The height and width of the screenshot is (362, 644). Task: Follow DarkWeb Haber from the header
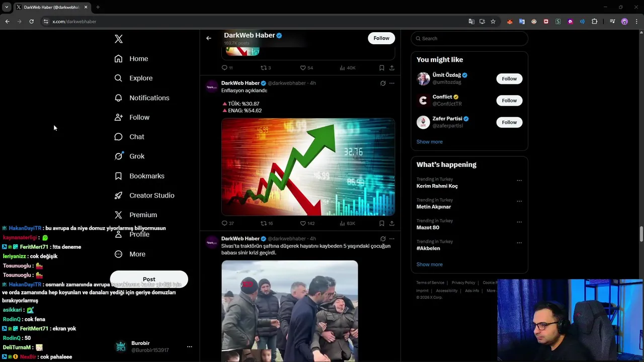(381, 38)
